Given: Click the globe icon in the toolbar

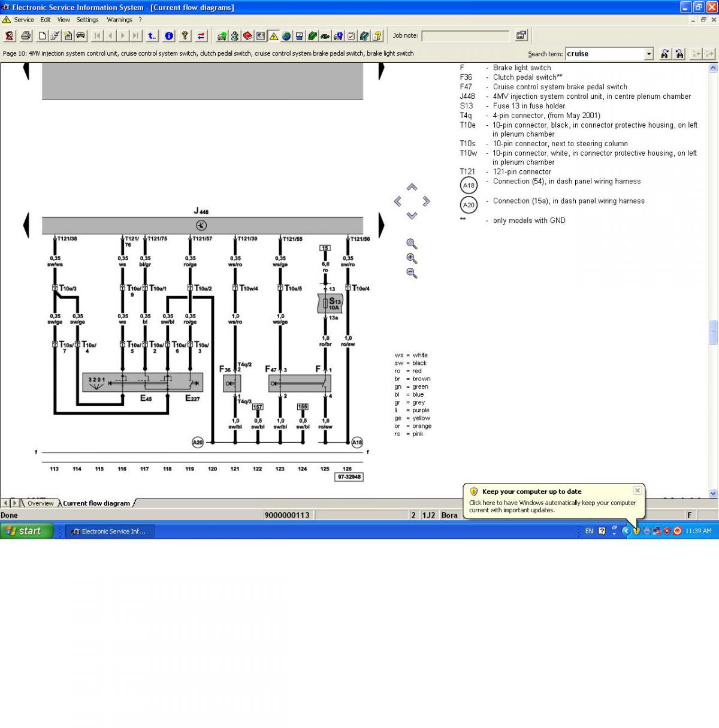Looking at the screenshot, I should [286, 36].
